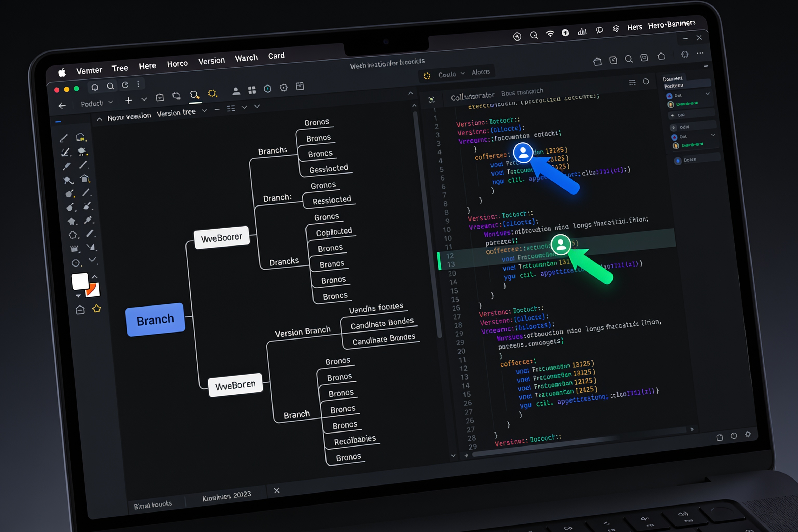Expand the Coula dropdown
Viewport: 798px width, 532px height.
click(451, 74)
